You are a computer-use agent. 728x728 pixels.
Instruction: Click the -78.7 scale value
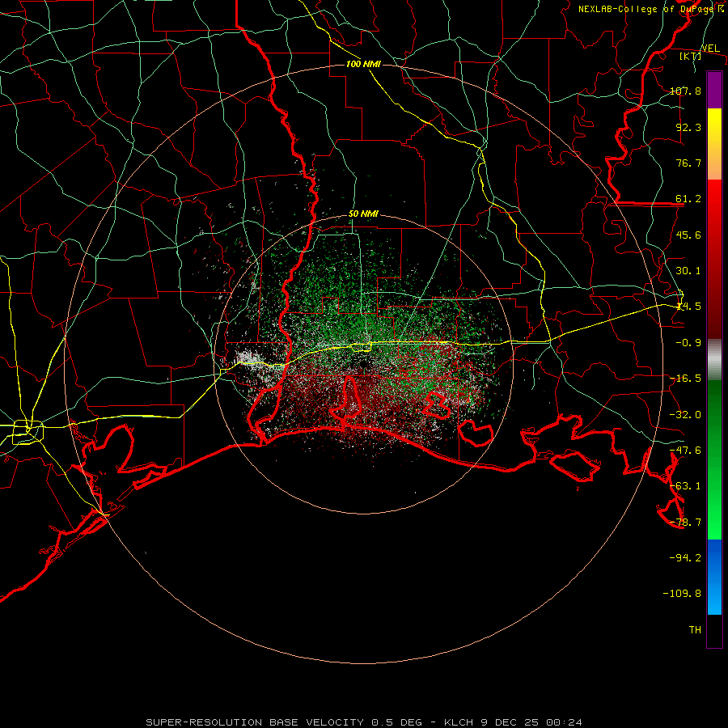tap(685, 523)
